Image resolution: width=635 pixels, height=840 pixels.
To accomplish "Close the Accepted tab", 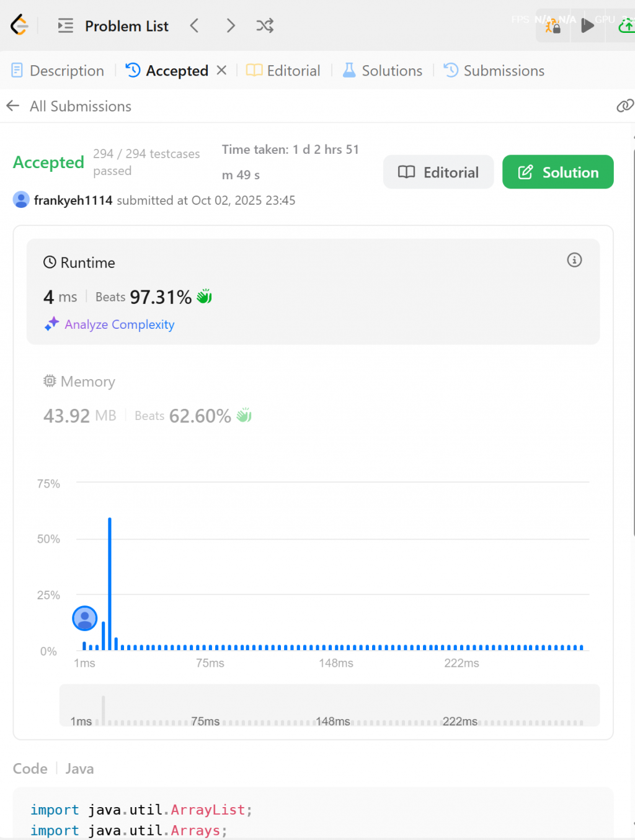I will click(221, 70).
